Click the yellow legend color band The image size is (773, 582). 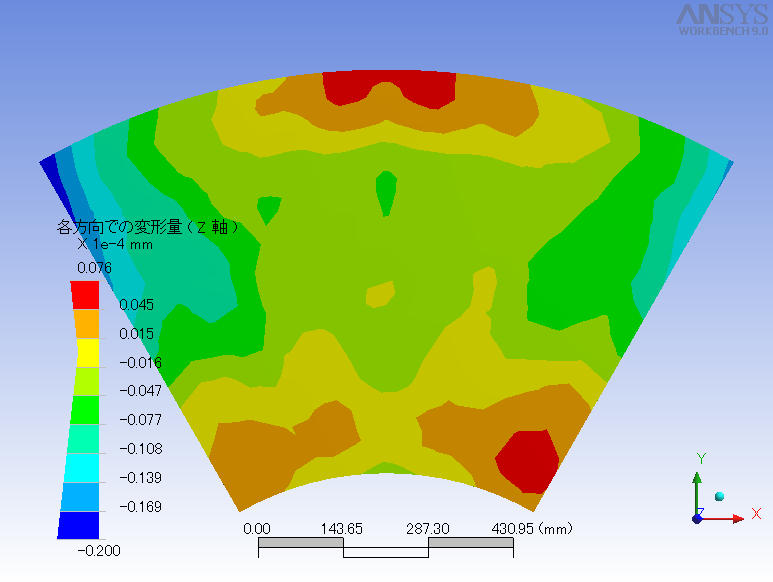click(88, 352)
